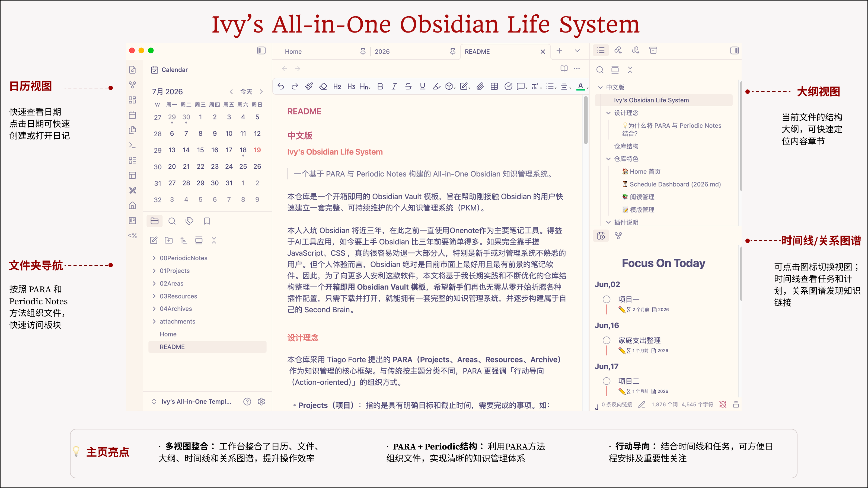Open the font color A dropdown
This screenshot has height=488, width=868.
(x=582, y=86)
